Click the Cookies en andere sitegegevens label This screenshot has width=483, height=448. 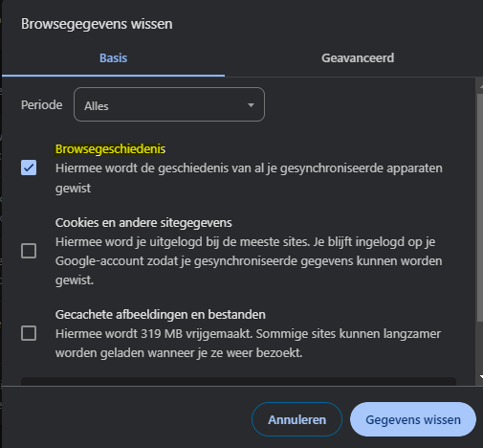coord(143,223)
